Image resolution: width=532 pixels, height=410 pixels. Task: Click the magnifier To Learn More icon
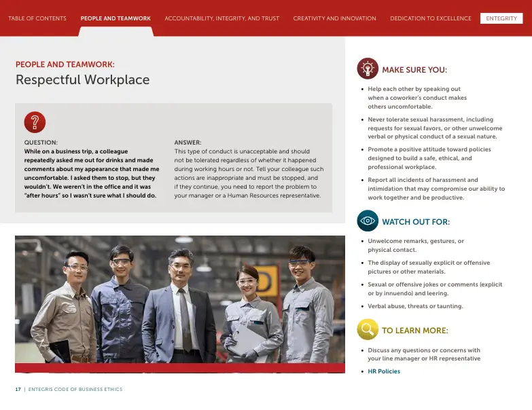pos(368,329)
